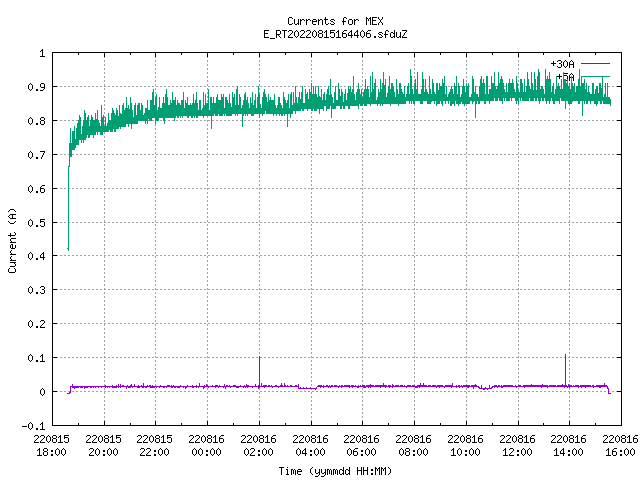640x480 pixels.
Task: Click the x-axis label 220816 02:00
Action: [x=258, y=446]
